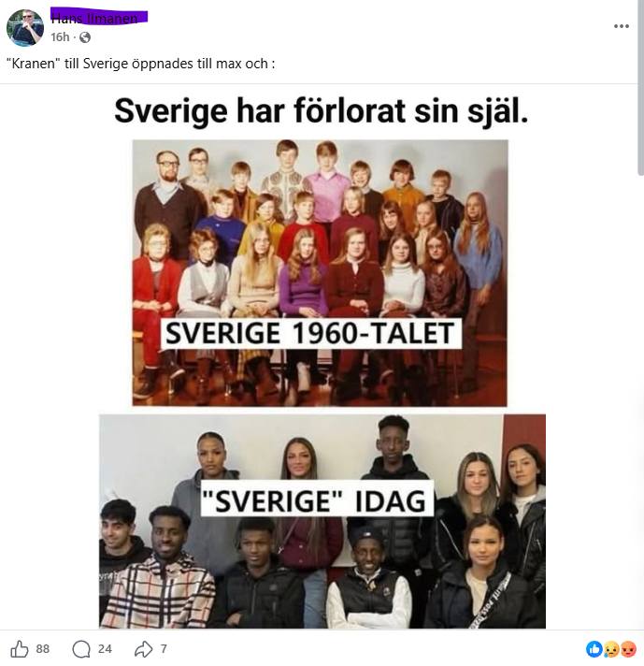Click the thumbs-up Like icon
The image size is (644, 666).
(x=19, y=648)
